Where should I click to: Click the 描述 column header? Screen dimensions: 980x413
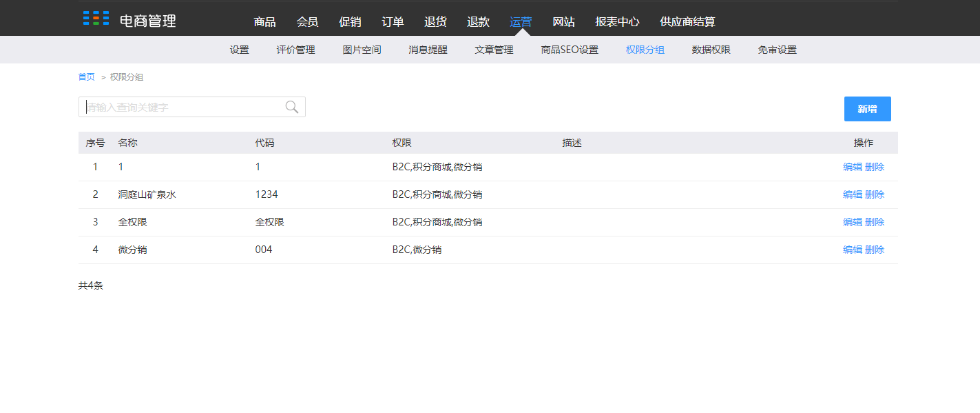click(x=572, y=143)
